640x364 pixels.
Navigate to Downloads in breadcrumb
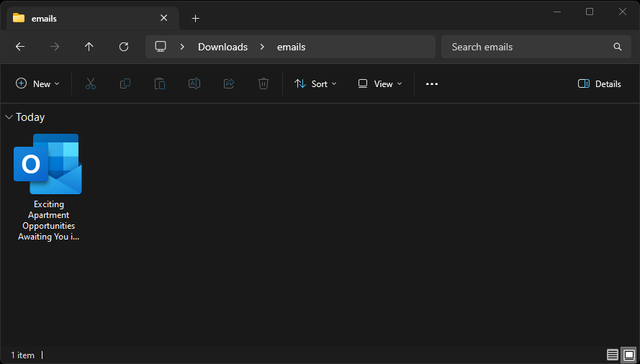223,47
